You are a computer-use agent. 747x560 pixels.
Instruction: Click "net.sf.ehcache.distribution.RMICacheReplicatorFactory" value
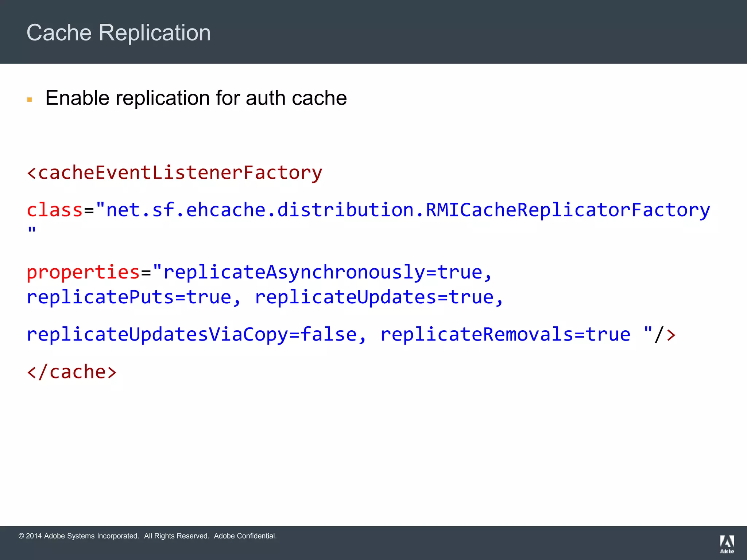408,210
